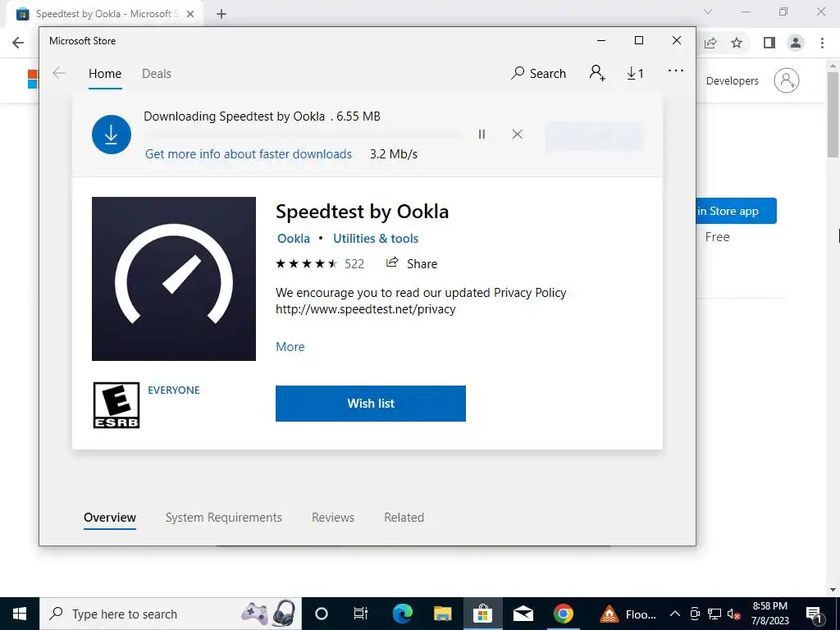
Task: Open Cortana from the taskbar
Action: (322, 614)
